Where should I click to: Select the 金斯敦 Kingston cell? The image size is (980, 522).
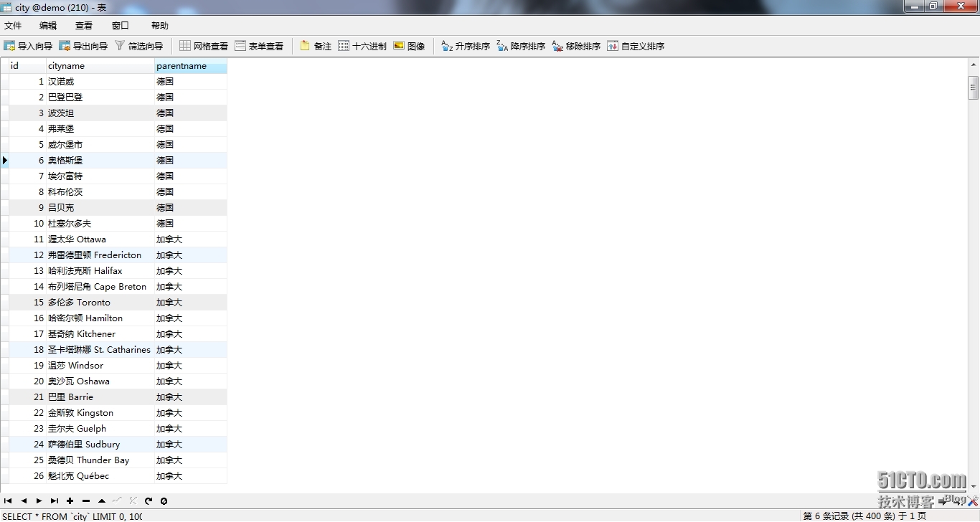100,413
